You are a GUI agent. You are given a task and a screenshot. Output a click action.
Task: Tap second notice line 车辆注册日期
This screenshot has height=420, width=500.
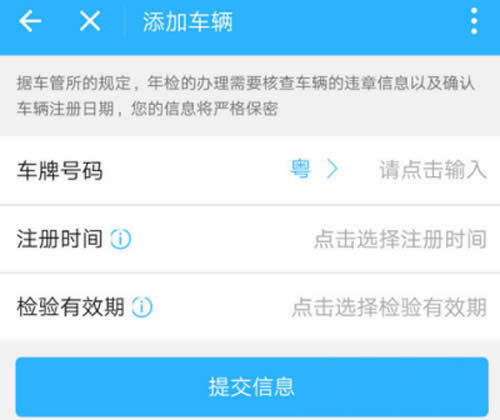147,109
